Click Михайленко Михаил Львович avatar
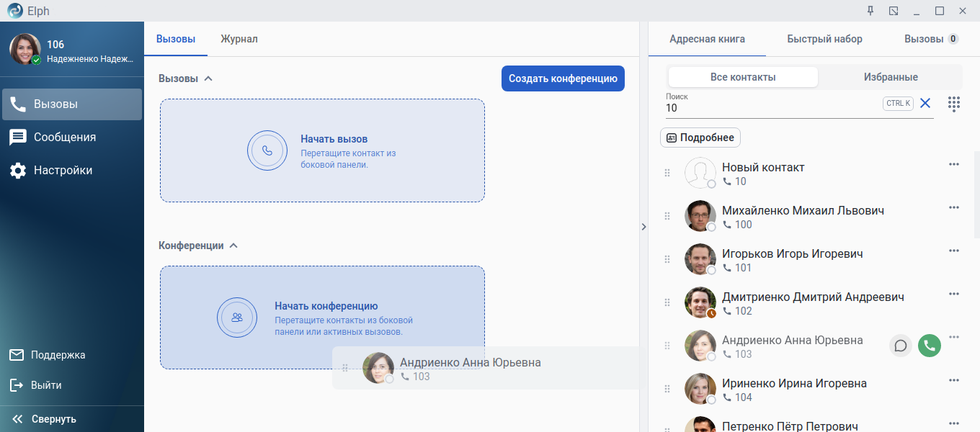 700,216
